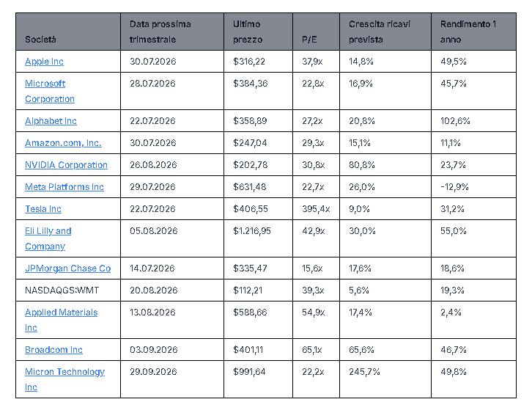Open the Broadcom Inc link

point(53,350)
